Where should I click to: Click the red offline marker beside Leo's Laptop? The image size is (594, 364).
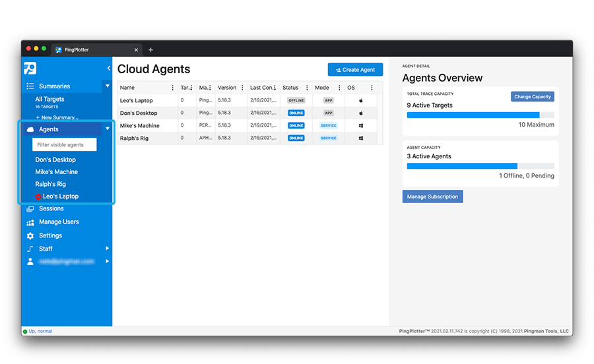(x=38, y=197)
